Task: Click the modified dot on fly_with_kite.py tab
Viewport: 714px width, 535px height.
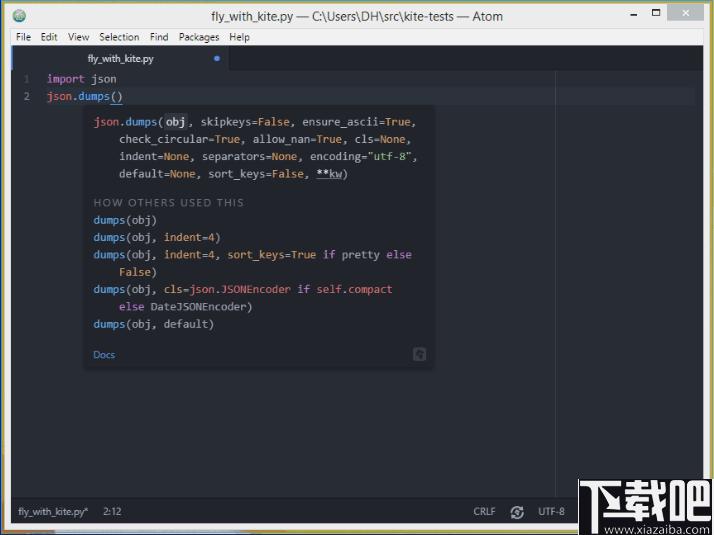Action: 217,58
